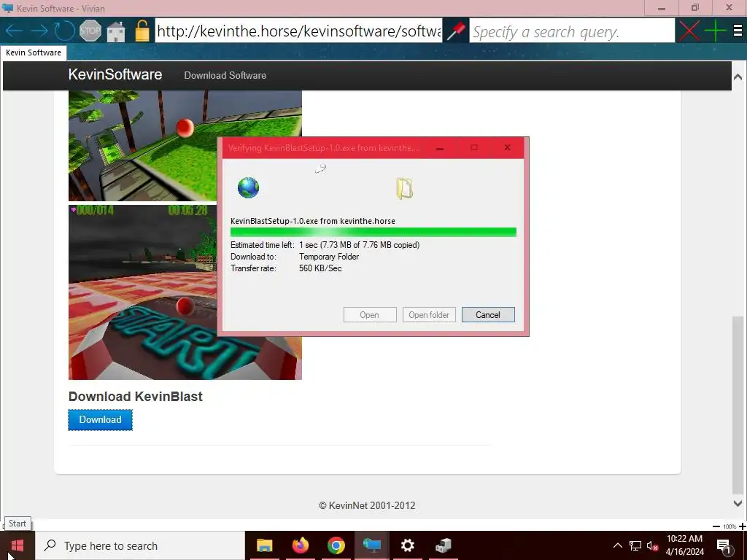
Task: Click the KevinNet 2001-2012 copyright text
Action: pyautogui.click(x=367, y=506)
